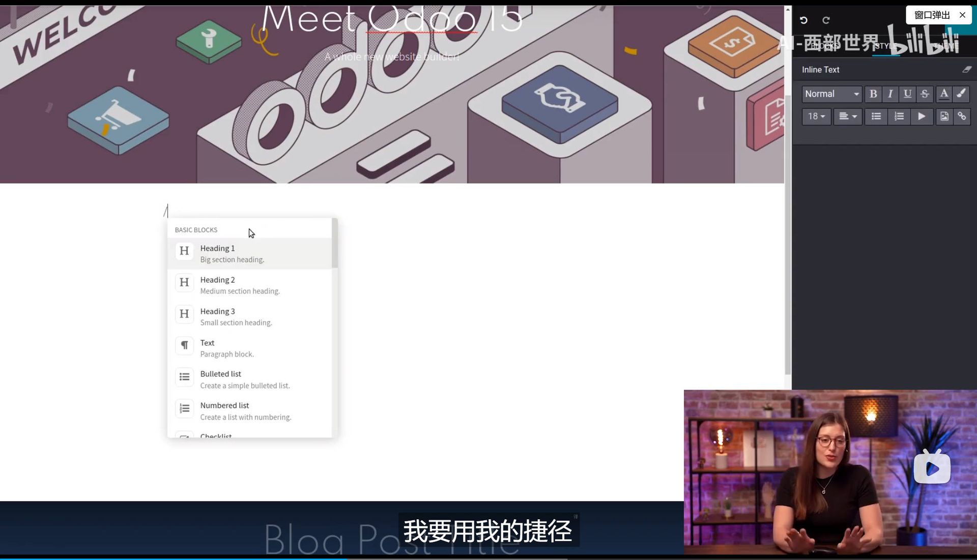Click the redo arrow icon
Viewport: 977px width, 560px height.
[x=826, y=20]
